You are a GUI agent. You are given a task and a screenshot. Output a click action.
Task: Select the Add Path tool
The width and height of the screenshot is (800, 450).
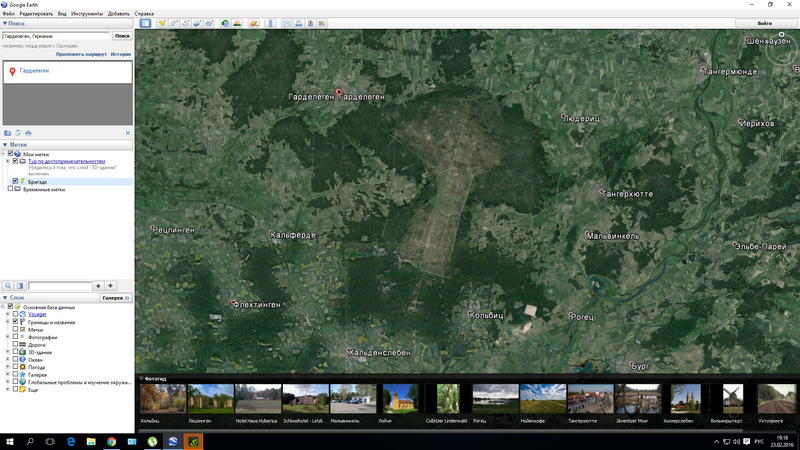187,22
